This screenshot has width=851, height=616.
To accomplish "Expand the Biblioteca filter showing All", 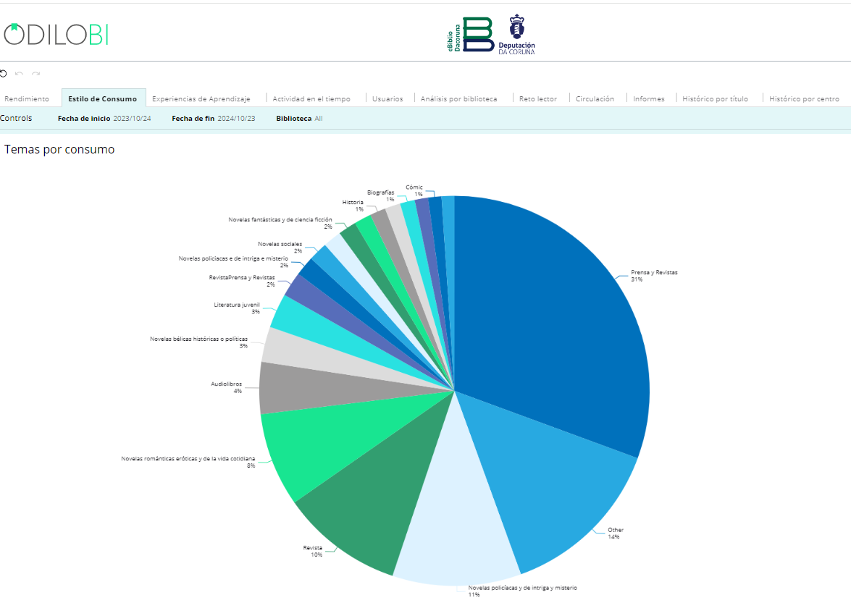I will 299,118.
